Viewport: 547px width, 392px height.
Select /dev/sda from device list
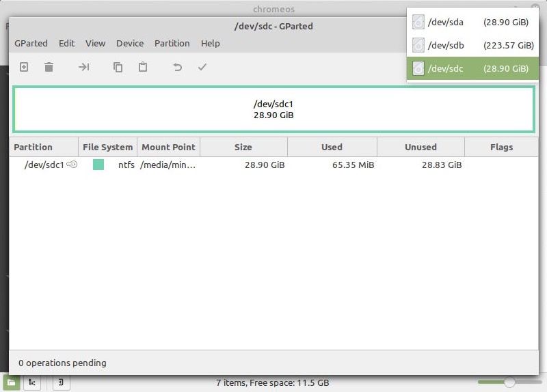coord(472,22)
